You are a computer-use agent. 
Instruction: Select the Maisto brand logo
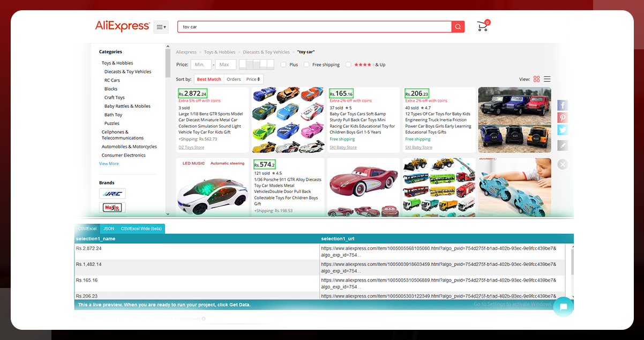(x=113, y=207)
